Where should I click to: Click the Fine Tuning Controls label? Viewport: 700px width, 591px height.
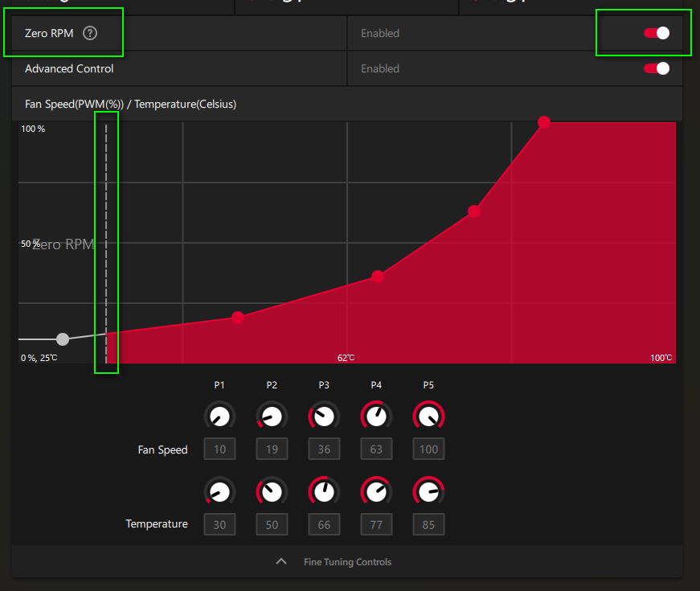[347, 562]
